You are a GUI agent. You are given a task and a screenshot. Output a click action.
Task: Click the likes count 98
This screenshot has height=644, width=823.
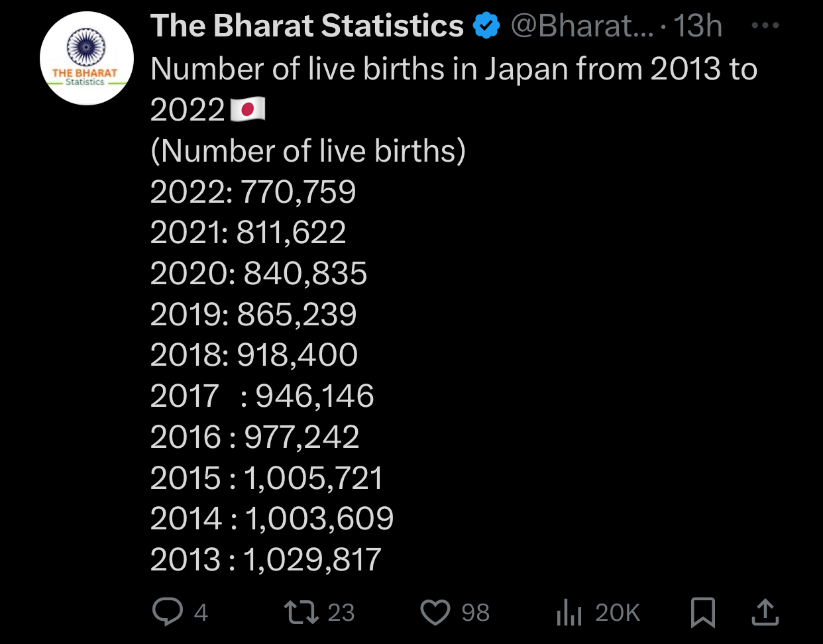[x=476, y=612]
